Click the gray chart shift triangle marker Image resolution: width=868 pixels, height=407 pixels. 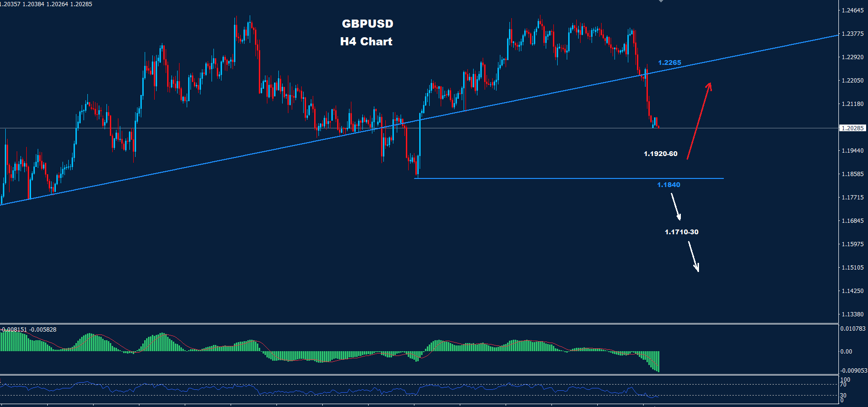[x=661, y=1]
